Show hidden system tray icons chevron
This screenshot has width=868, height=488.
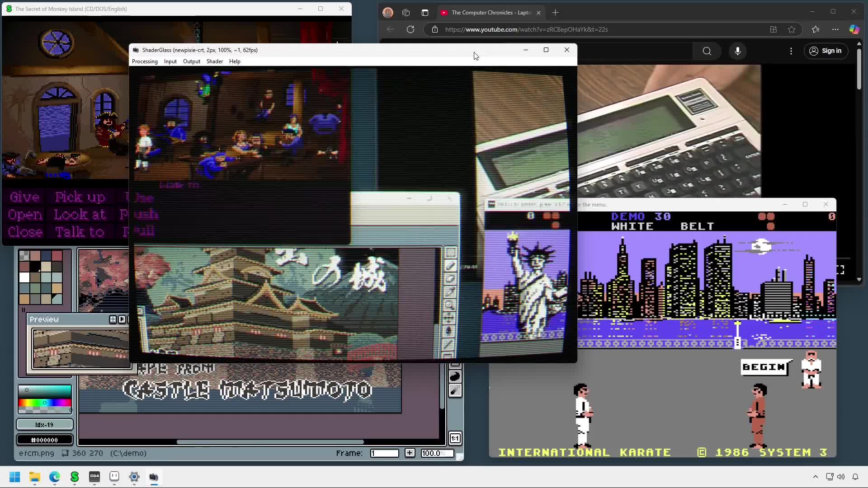tap(815, 477)
